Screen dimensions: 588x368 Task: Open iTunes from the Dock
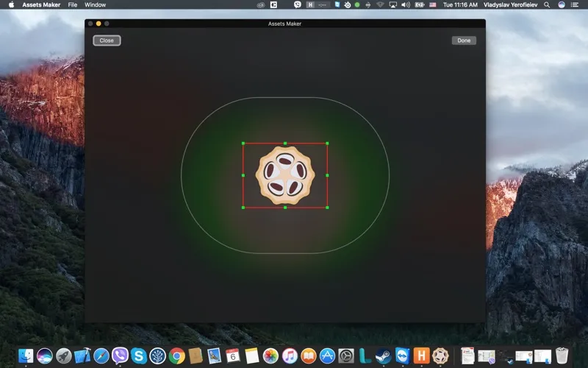click(x=290, y=356)
